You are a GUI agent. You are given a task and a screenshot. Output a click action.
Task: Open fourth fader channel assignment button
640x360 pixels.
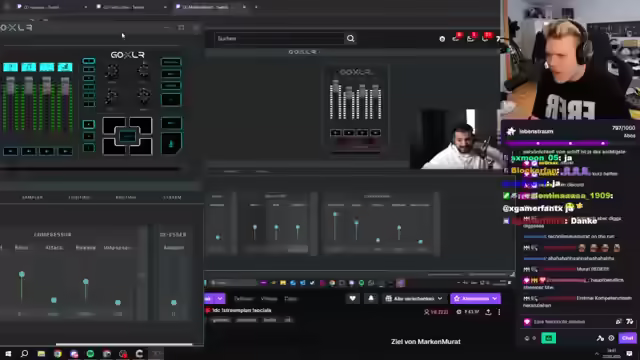(x=65, y=67)
